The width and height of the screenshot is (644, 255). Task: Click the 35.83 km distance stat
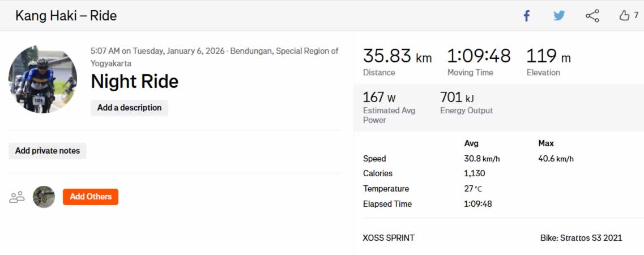[397, 57]
